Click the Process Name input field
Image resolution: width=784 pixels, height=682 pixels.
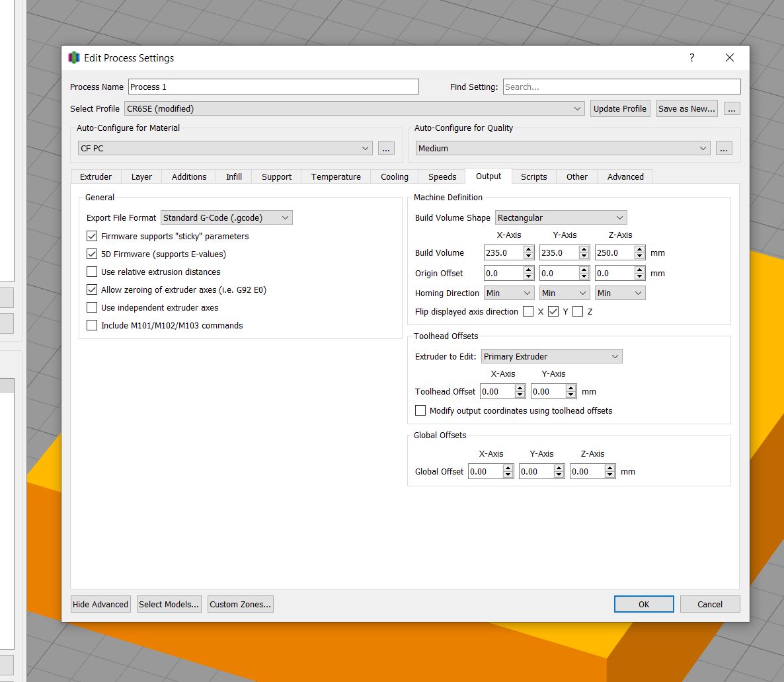(274, 87)
